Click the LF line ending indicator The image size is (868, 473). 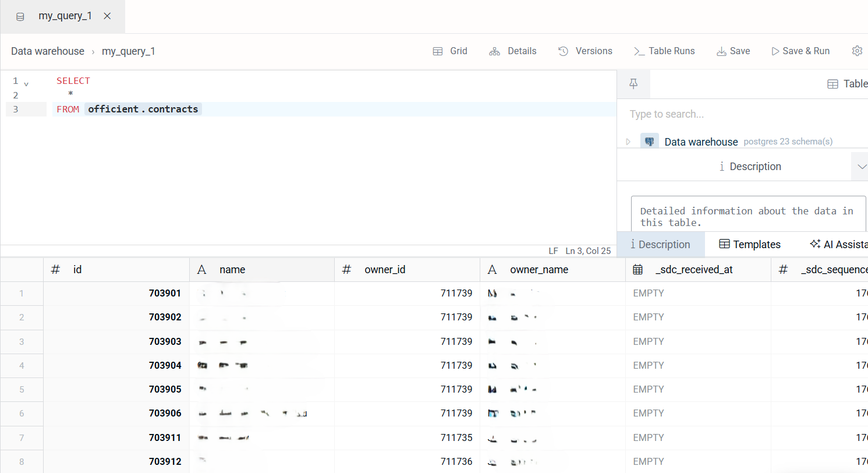(x=553, y=251)
